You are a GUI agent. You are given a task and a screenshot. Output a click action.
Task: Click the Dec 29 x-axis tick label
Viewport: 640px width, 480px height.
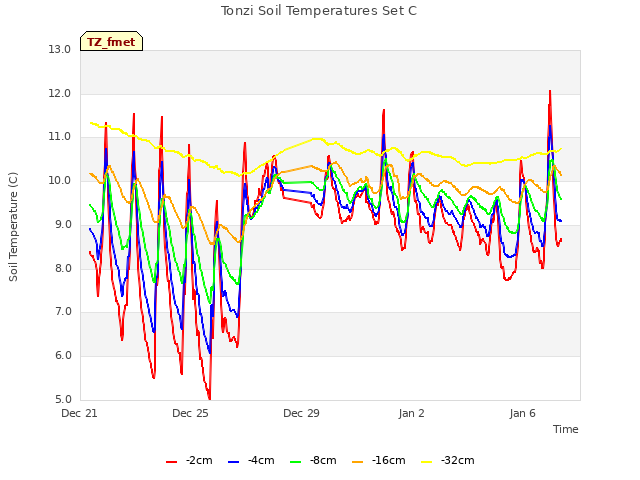(x=301, y=413)
